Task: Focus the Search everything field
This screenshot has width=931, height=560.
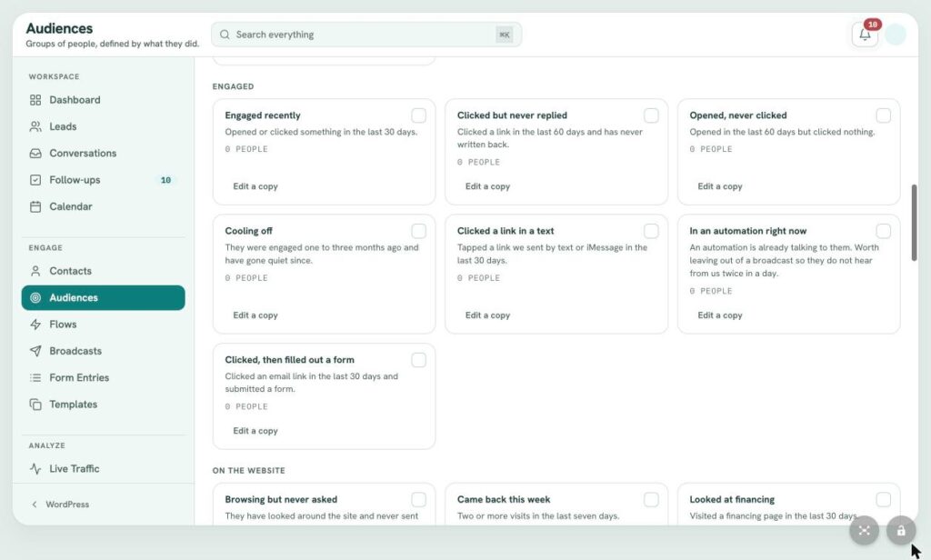Action: coord(366,35)
